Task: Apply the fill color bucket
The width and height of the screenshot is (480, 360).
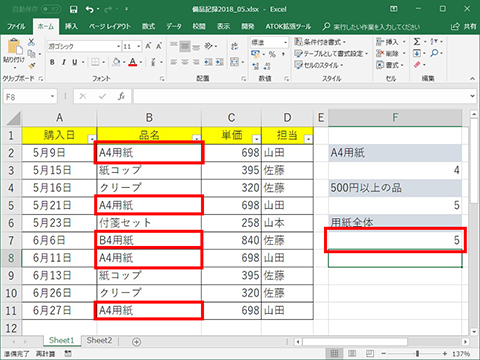Action: (x=116, y=62)
